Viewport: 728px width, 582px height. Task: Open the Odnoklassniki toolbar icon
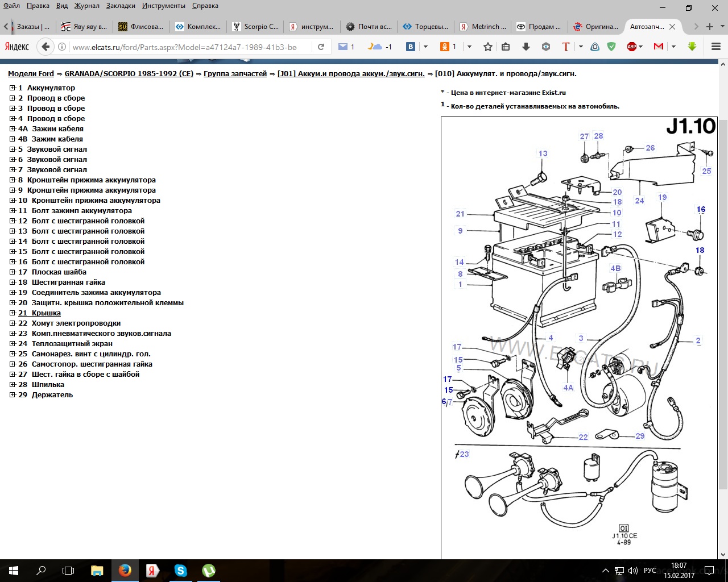(x=445, y=47)
